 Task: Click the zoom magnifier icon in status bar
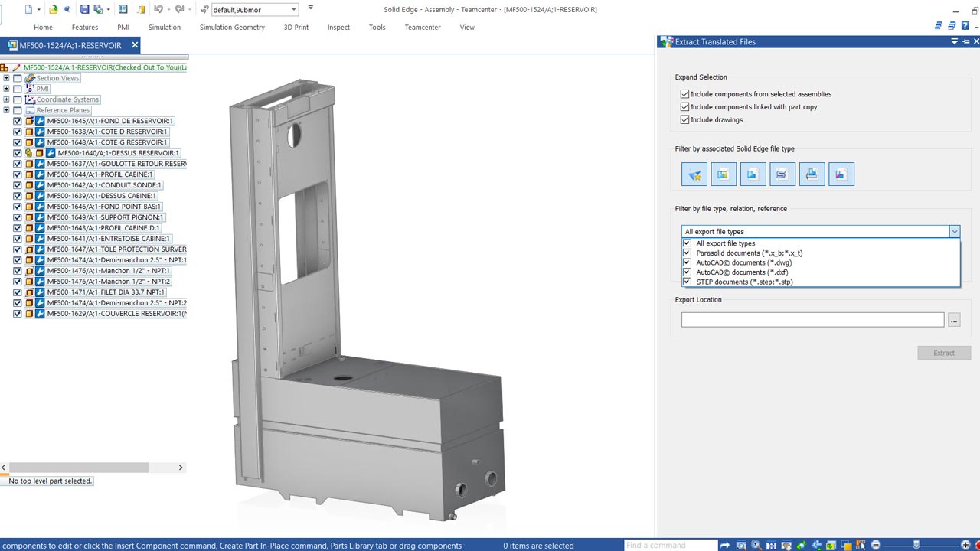(x=756, y=545)
